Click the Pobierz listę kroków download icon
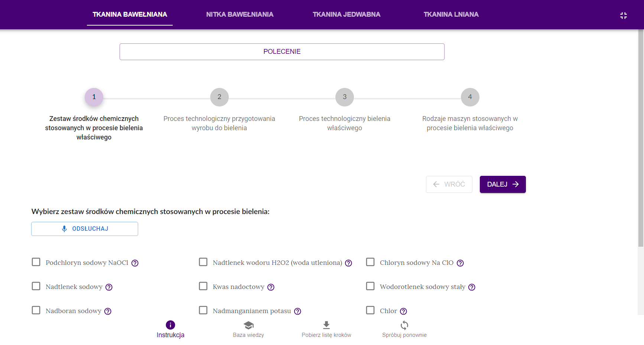The image size is (644, 345). (326, 325)
